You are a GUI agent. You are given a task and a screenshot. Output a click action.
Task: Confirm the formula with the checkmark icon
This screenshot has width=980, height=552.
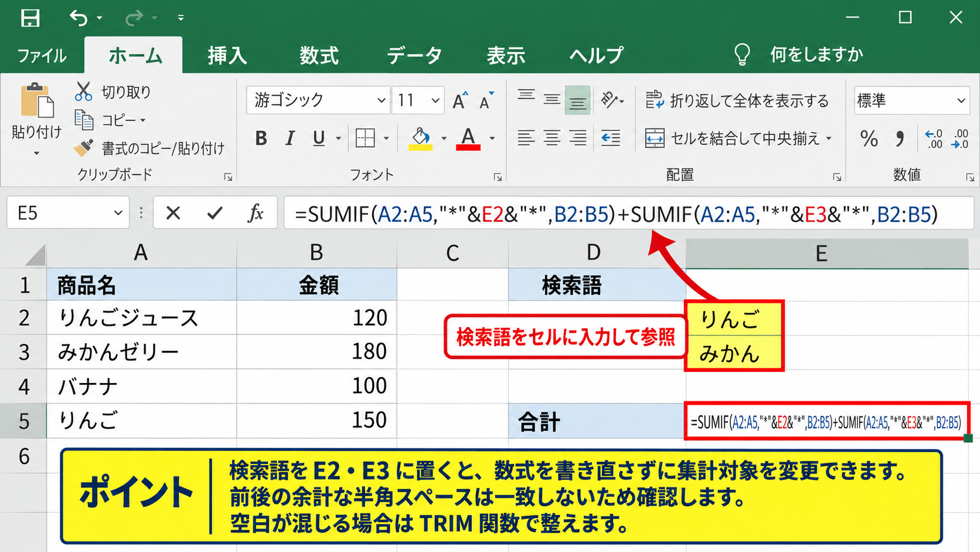215,212
